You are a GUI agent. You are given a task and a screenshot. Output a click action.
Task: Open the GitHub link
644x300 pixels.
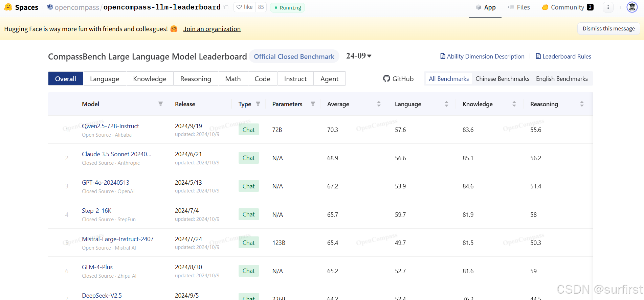pos(398,79)
